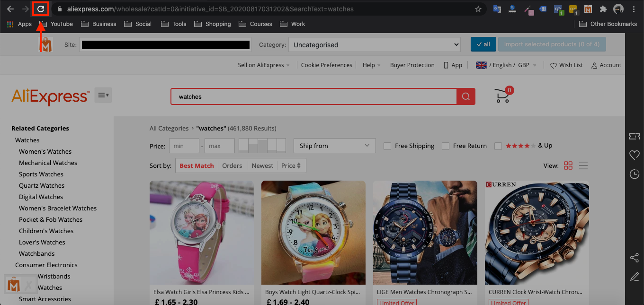Select Mechanical Watches category

pos(48,163)
